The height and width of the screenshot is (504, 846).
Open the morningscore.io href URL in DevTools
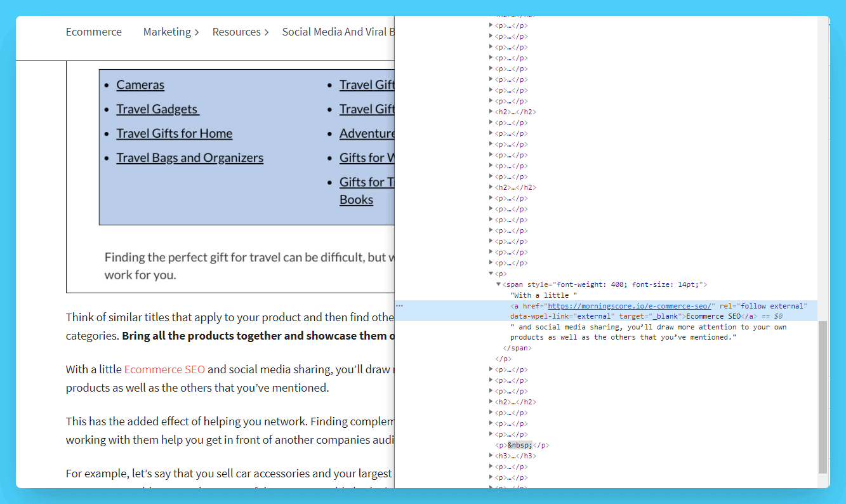pyautogui.click(x=631, y=306)
